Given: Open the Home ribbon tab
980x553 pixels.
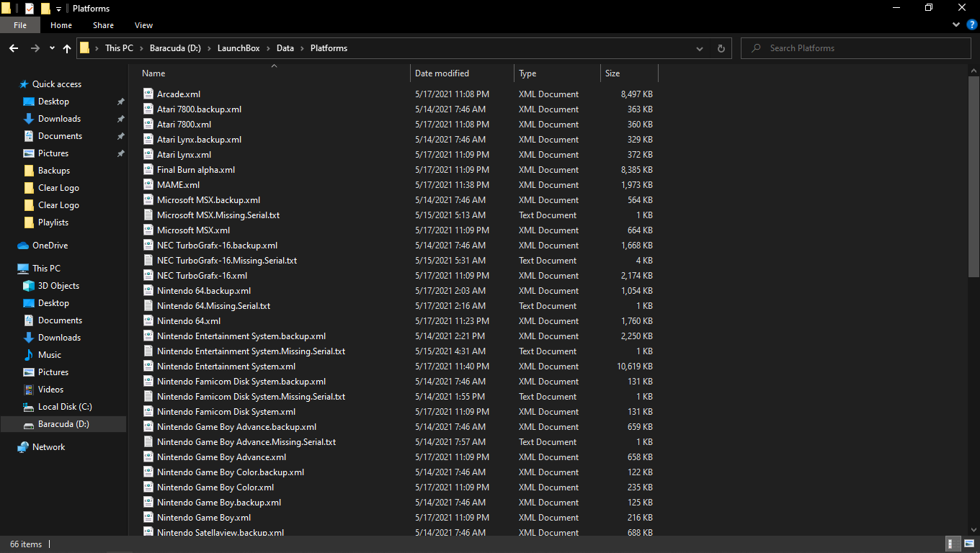Looking at the screenshot, I should click(x=61, y=25).
